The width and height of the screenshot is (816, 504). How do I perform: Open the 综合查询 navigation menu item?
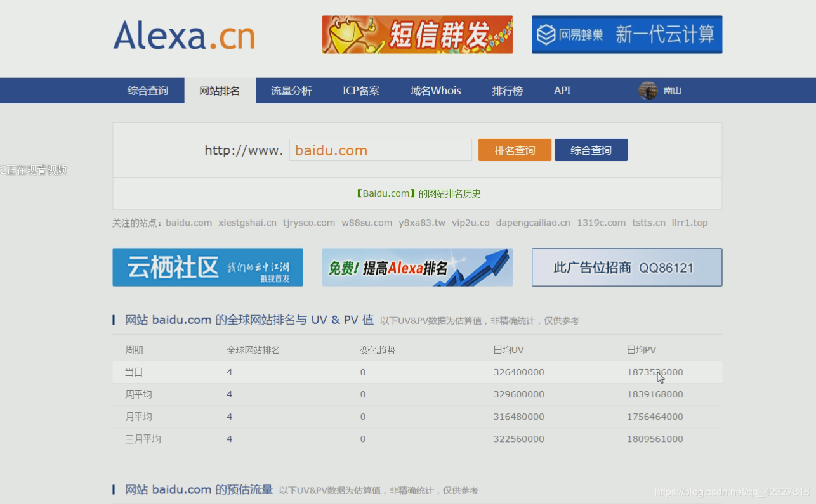[x=147, y=90]
